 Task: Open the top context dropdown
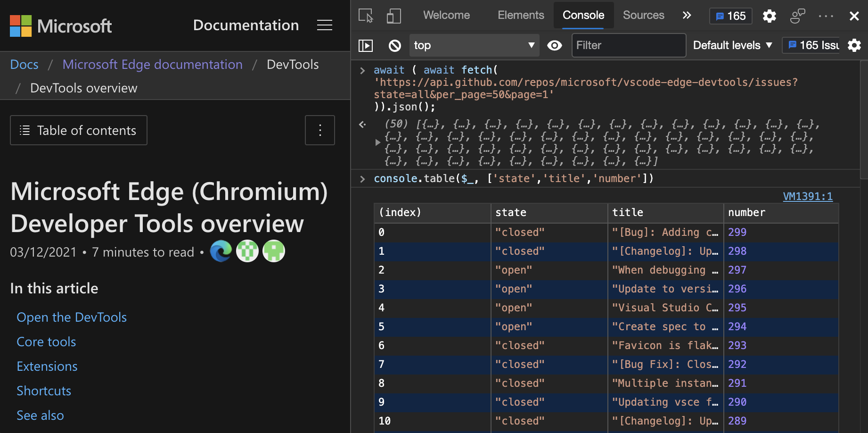474,45
